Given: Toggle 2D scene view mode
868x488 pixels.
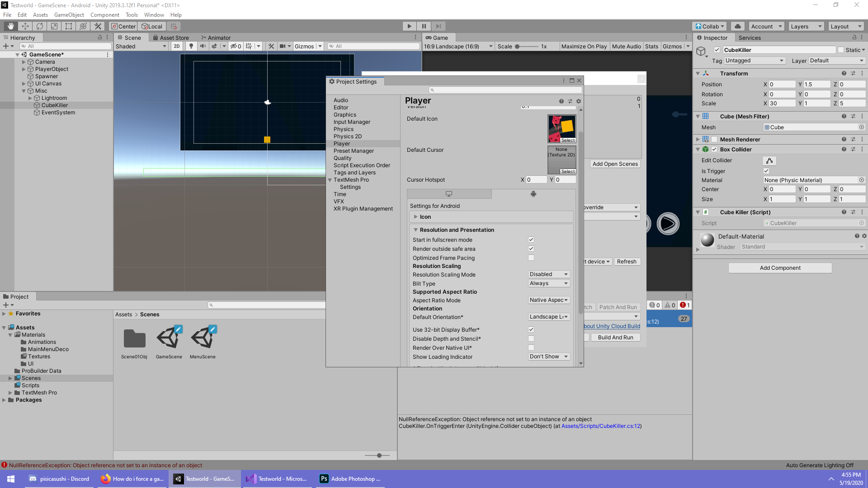Looking at the screenshot, I should point(177,46).
